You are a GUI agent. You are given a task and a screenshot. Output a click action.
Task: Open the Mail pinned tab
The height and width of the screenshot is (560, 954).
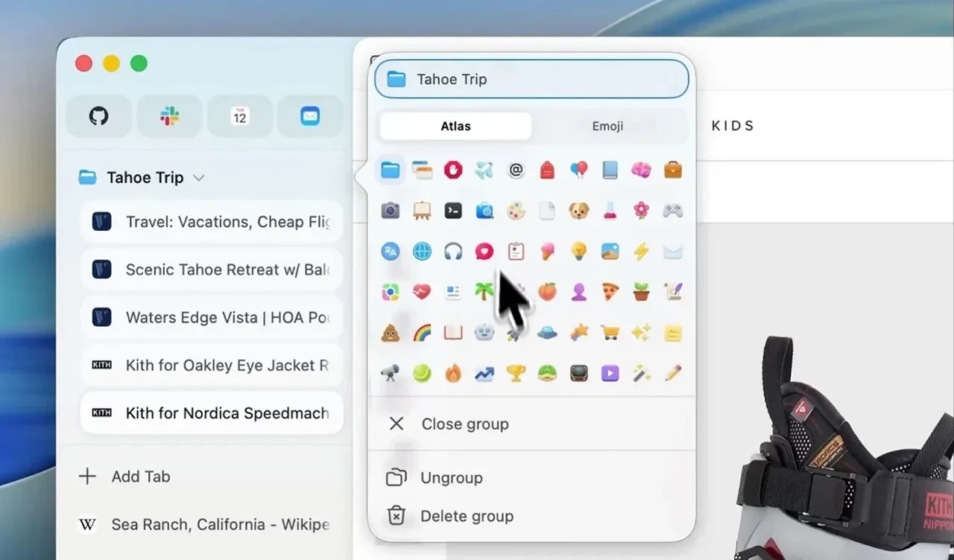(x=310, y=116)
